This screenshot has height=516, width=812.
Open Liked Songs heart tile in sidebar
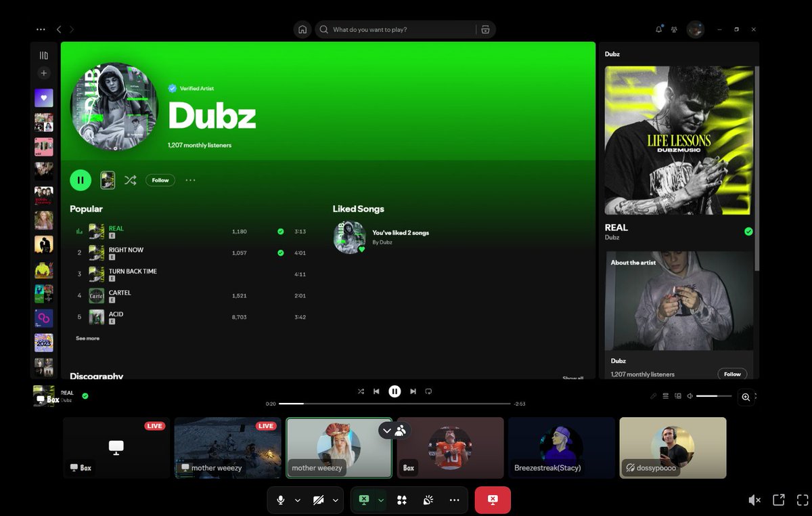44,98
